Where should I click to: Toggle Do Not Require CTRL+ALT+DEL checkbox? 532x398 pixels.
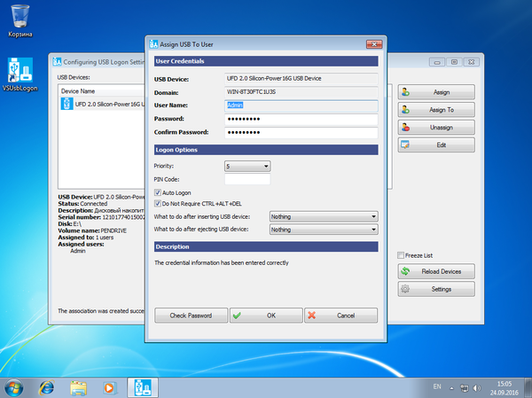[159, 203]
